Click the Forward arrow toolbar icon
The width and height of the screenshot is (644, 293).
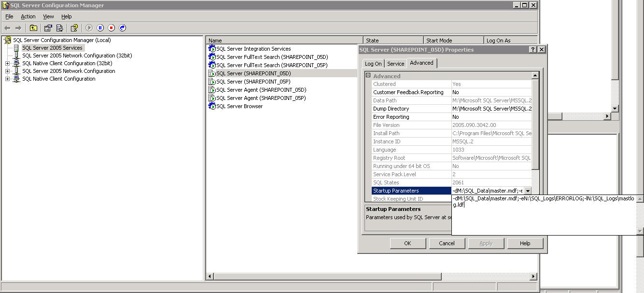(18, 28)
